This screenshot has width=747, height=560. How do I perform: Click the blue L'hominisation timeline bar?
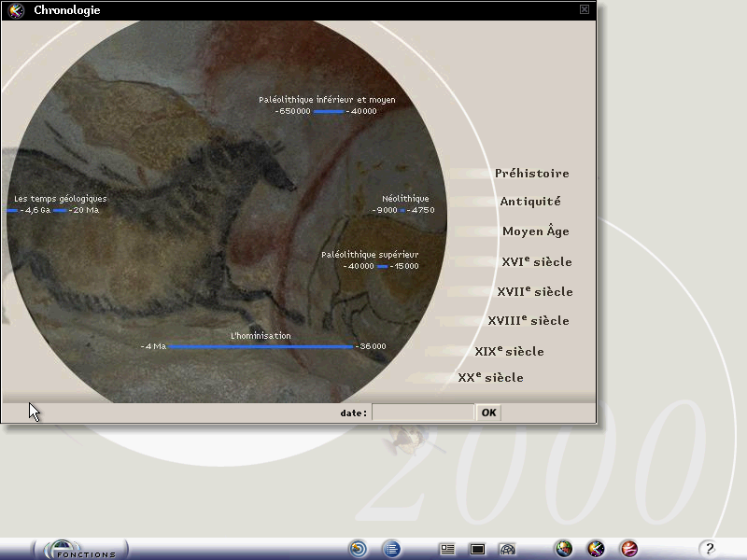click(x=261, y=346)
